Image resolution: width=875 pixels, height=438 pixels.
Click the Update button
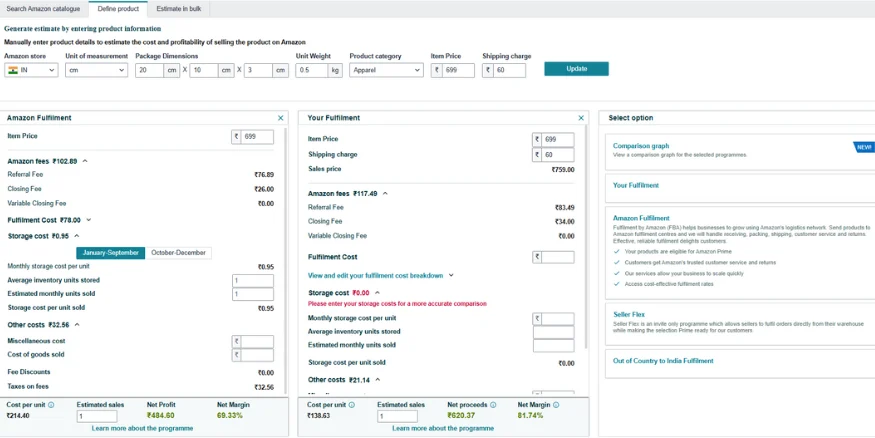coord(576,69)
